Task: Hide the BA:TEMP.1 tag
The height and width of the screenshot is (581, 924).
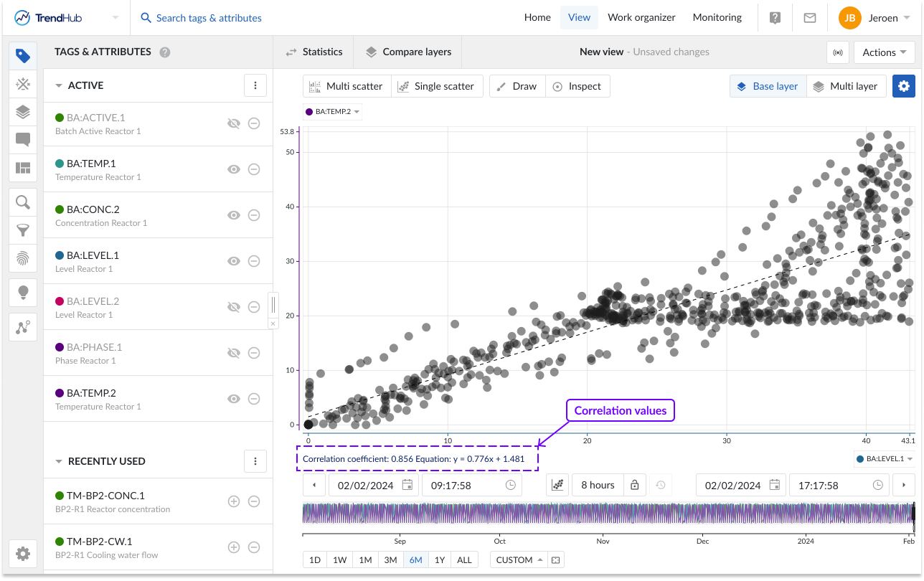Action: coord(234,169)
